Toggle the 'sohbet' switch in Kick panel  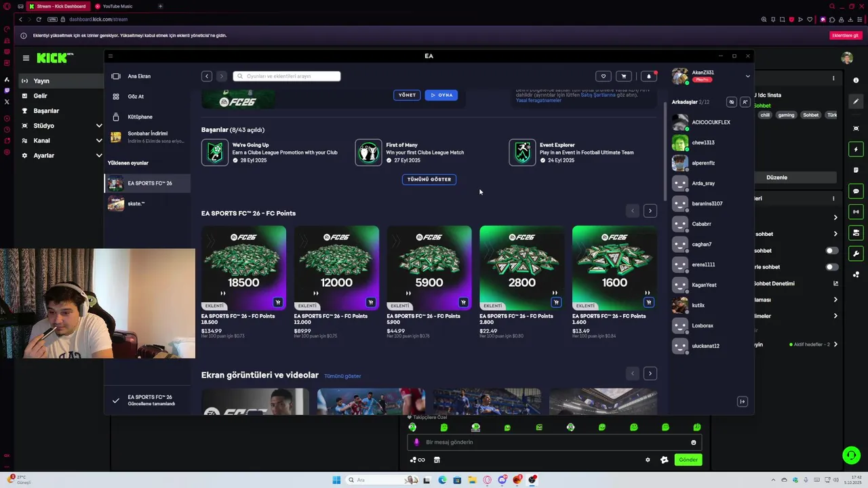831,251
